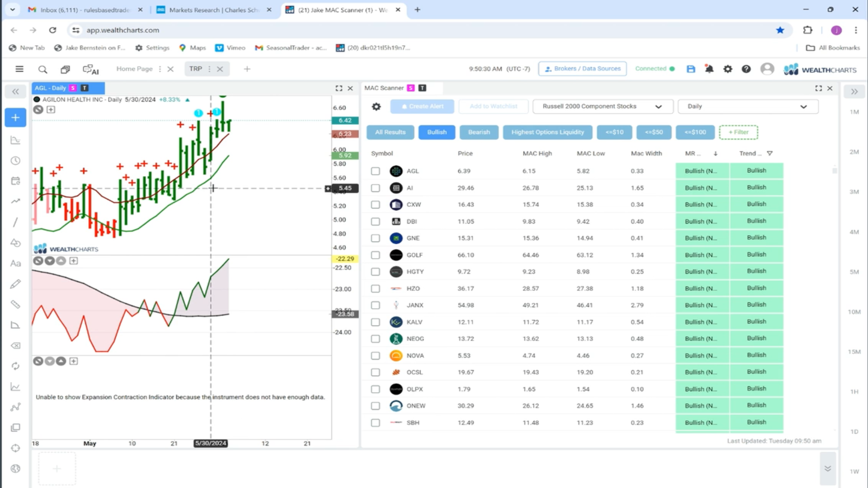The image size is (868, 488).
Task: Expand the right panel with double chevron
Action: [x=854, y=92]
